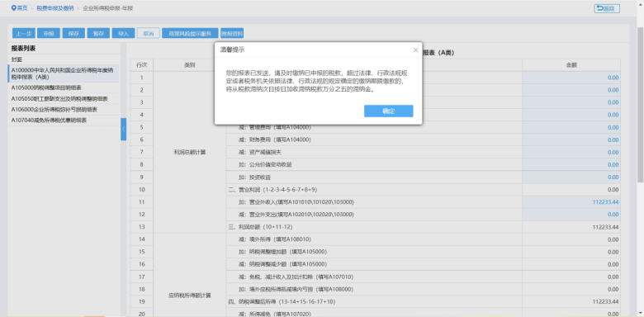The width and height of the screenshot is (644, 317).
Task: Click the page's vertical scrollbar
Action: tap(641, 105)
